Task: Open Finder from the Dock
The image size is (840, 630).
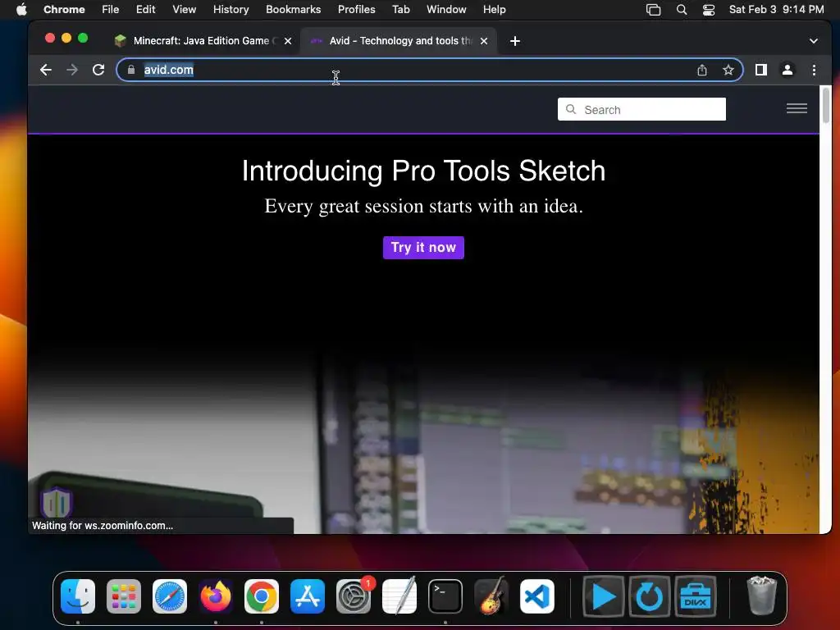Action: (x=78, y=596)
